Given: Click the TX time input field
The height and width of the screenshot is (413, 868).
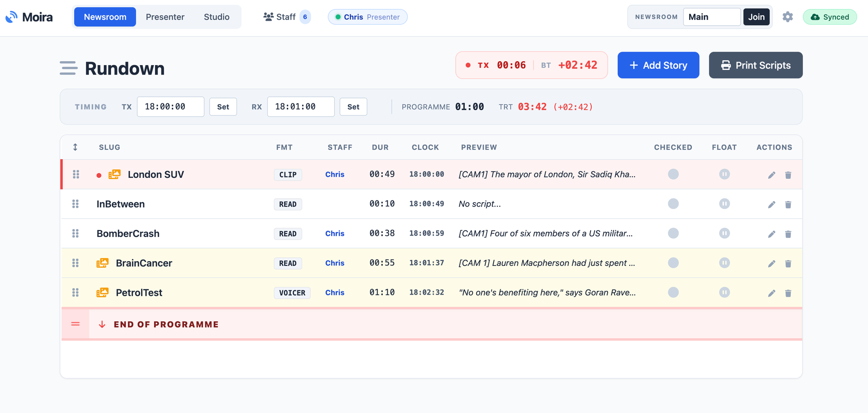Looking at the screenshot, I should point(171,107).
